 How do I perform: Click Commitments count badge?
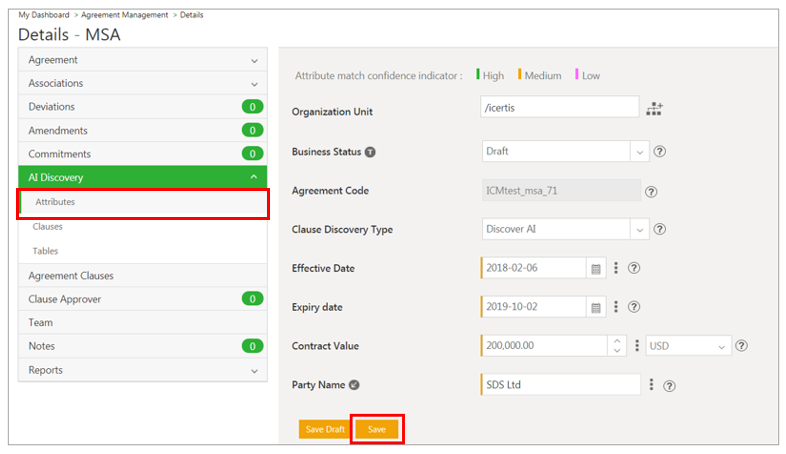pos(252,153)
